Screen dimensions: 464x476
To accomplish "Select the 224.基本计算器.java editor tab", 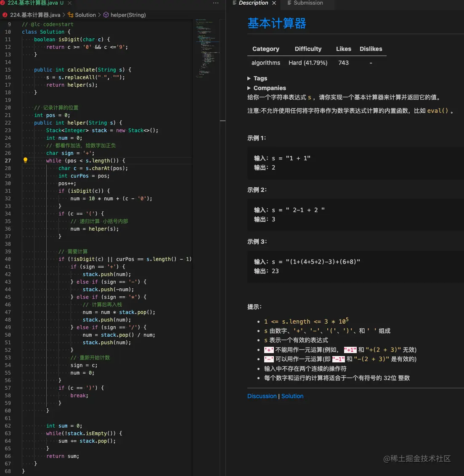I will click(x=32, y=3).
